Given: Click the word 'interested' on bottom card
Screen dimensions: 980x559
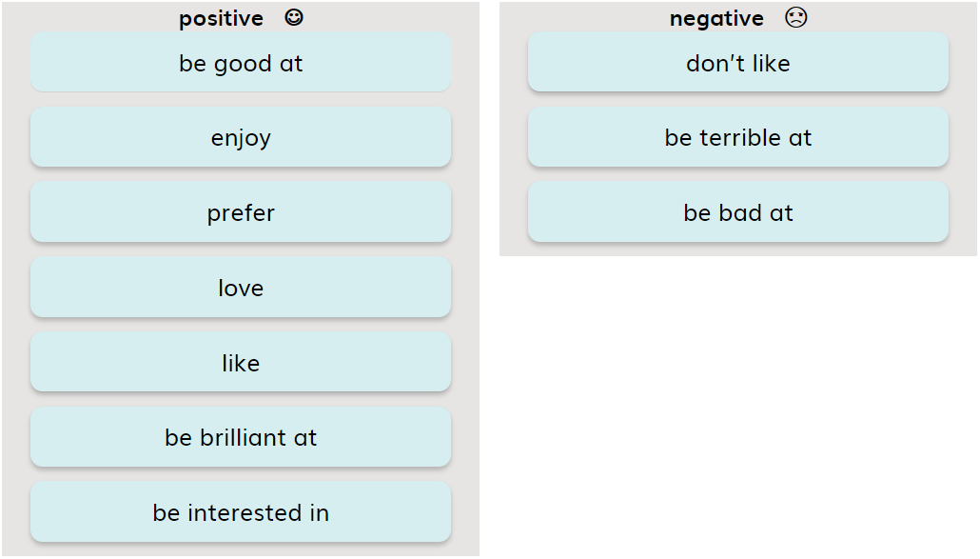Looking at the screenshot, I should click(245, 512).
